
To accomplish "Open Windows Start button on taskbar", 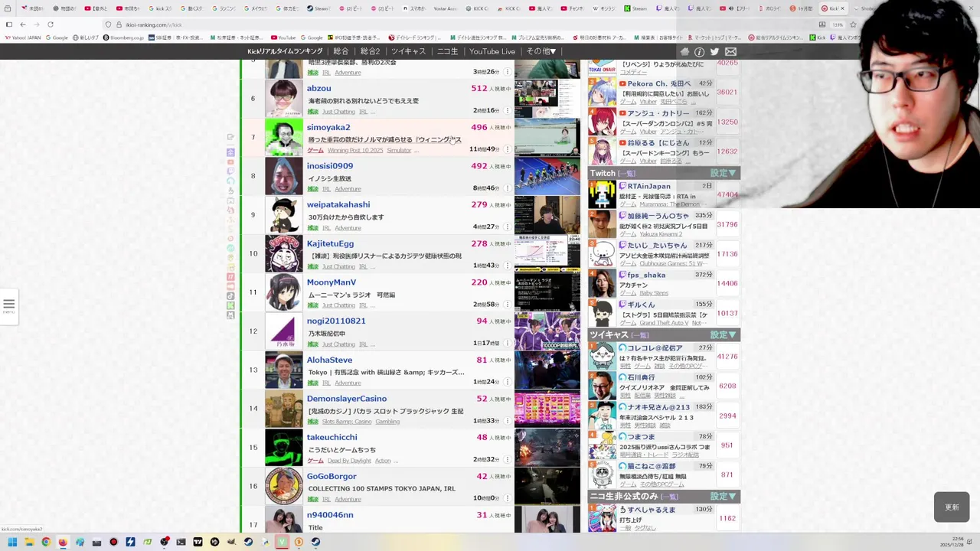I will pyautogui.click(x=12, y=542).
